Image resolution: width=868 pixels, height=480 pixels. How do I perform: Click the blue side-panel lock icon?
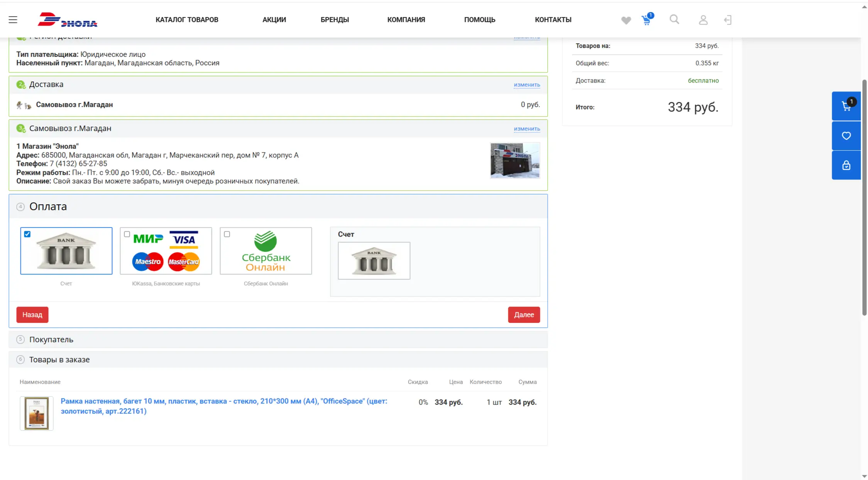[846, 165]
